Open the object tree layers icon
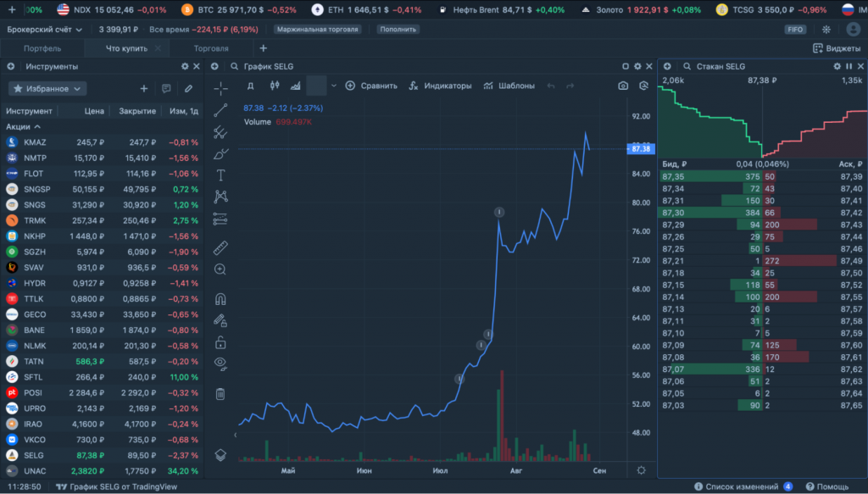This screenshot has width=868, height=494. 220,455
